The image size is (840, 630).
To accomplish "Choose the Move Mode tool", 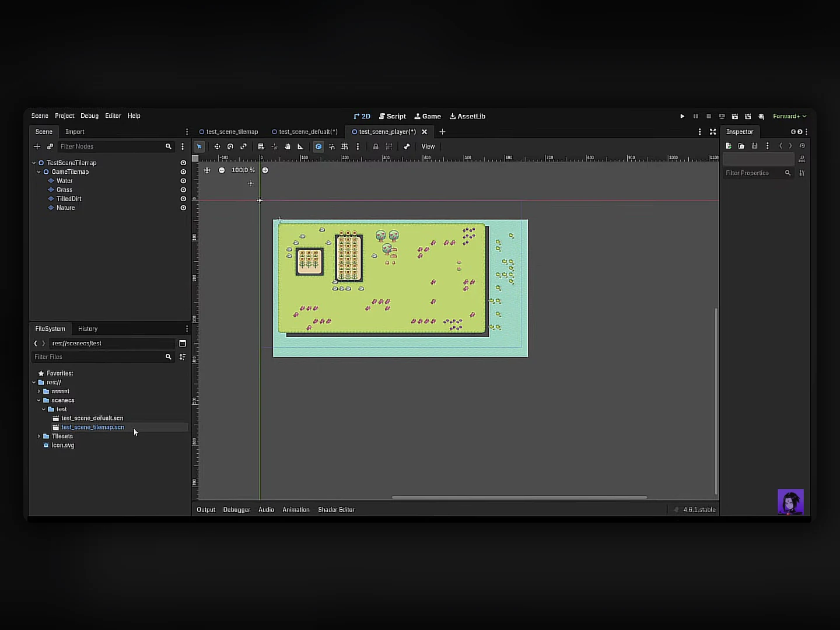I will click(217, 146).
